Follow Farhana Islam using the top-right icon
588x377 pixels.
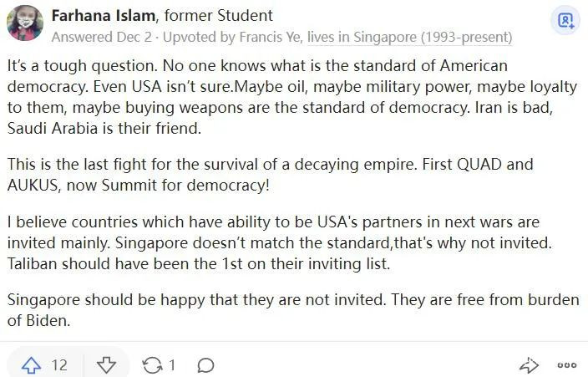(x=566, y=20)
